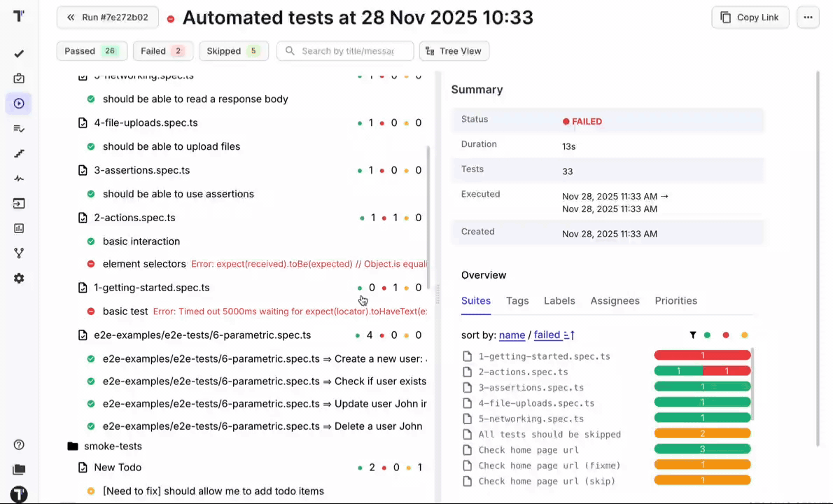Open test should be able to use assertions
833x504 pixels.
pyautogui.click(x=178, y=194)
